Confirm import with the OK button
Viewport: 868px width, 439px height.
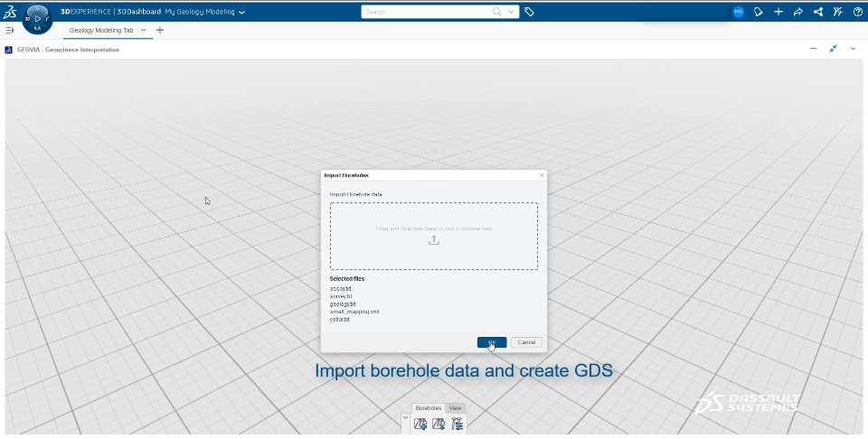point(492,342)
